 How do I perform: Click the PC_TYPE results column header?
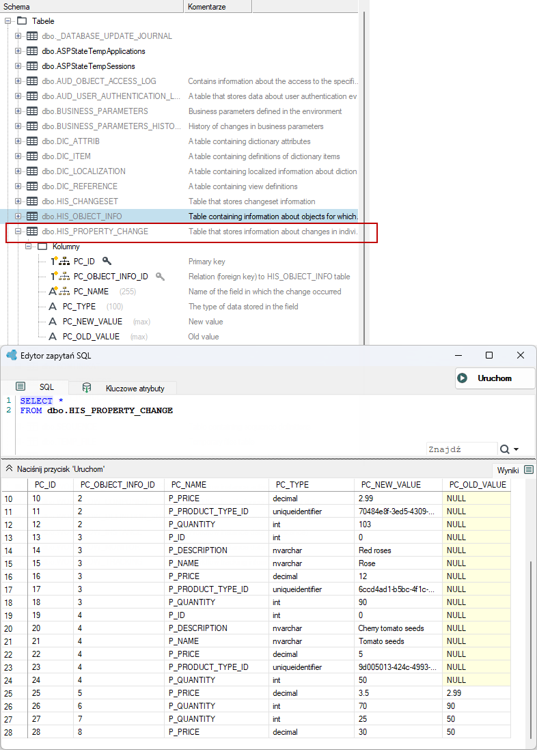pos(312,485)
